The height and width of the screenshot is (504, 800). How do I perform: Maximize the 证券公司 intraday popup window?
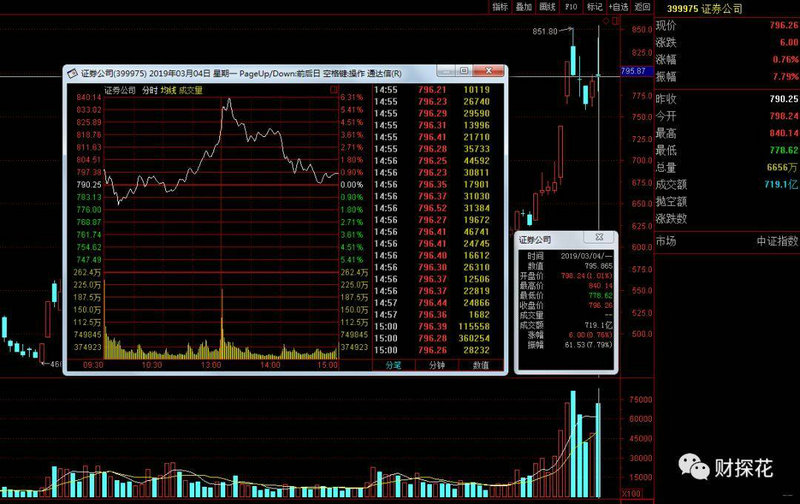[x=465, y=72]
